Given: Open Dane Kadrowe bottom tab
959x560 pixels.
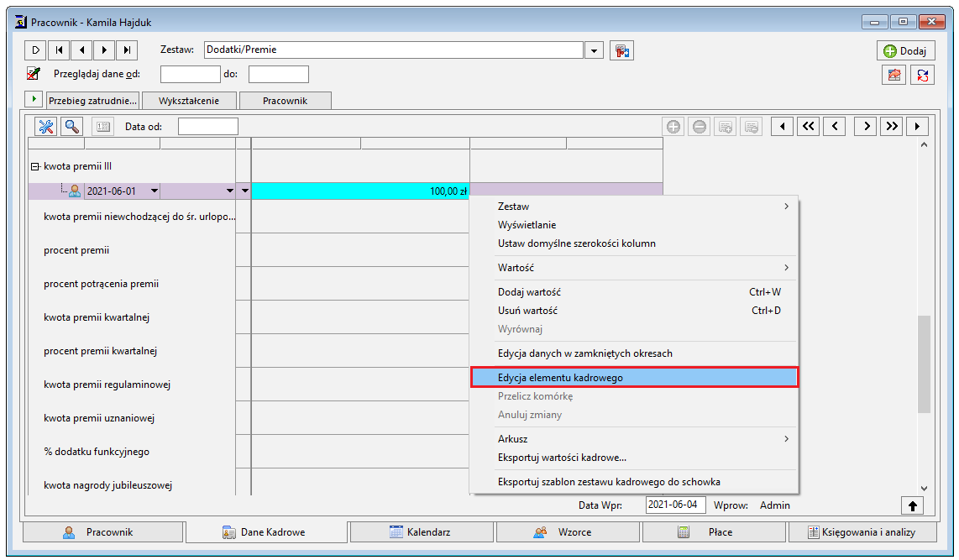Looking at the screenshot, I should point(266,532).
